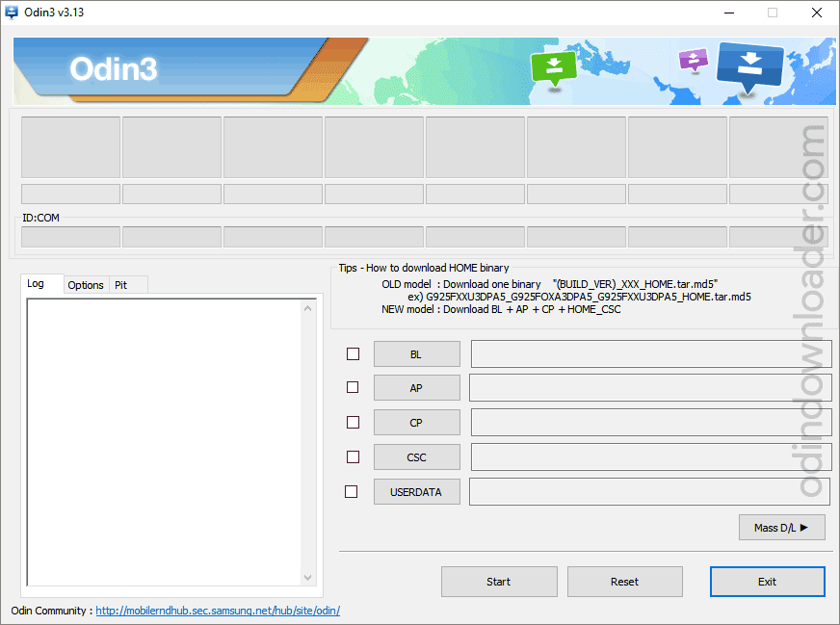Click inside the empty log text area

165,442
